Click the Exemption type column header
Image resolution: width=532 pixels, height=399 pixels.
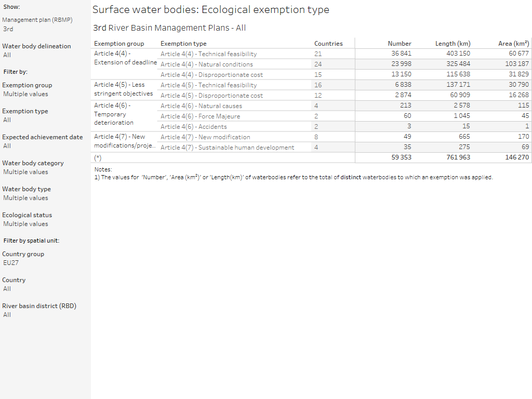(183, 44)
